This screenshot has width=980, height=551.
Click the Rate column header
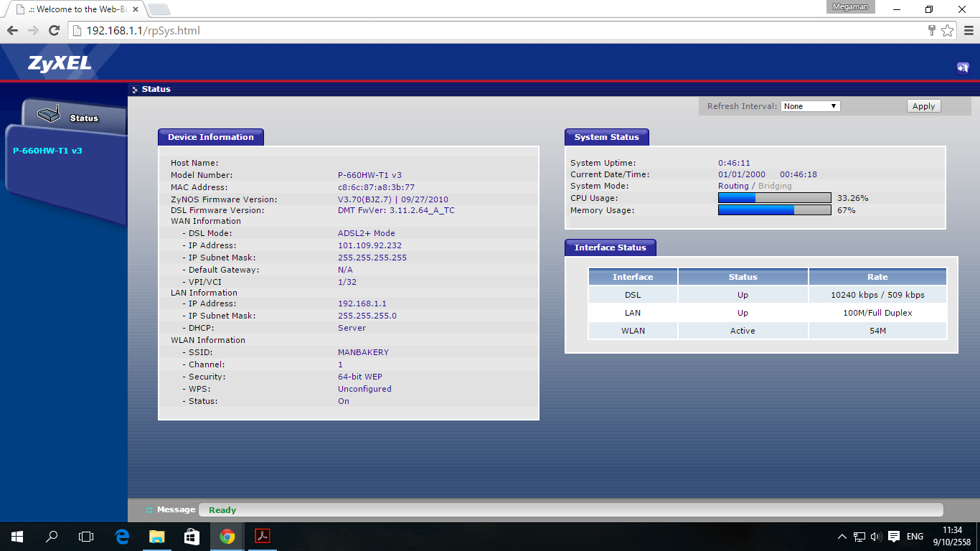877,277
